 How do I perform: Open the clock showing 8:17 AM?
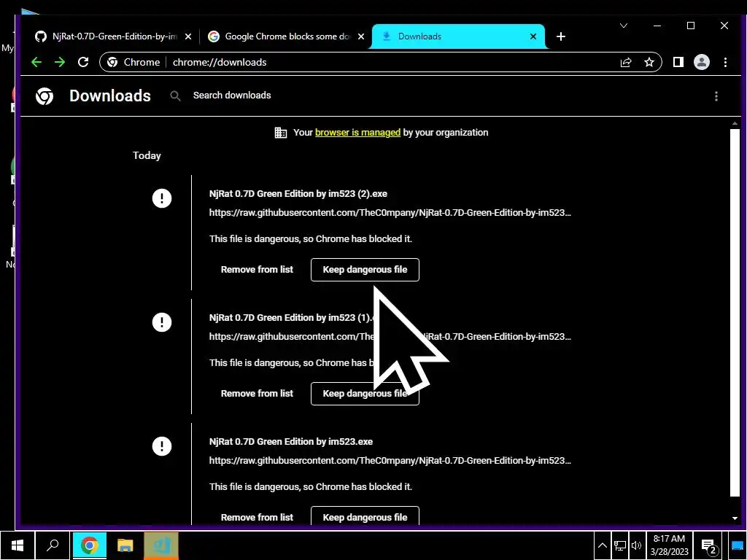coord(670,545)
